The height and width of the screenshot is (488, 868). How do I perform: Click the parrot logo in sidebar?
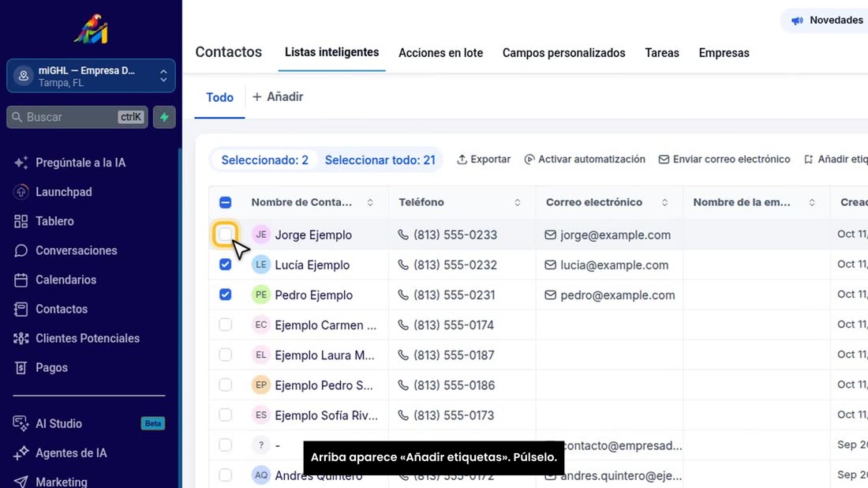pyautogui.click(x=91, y=28)
